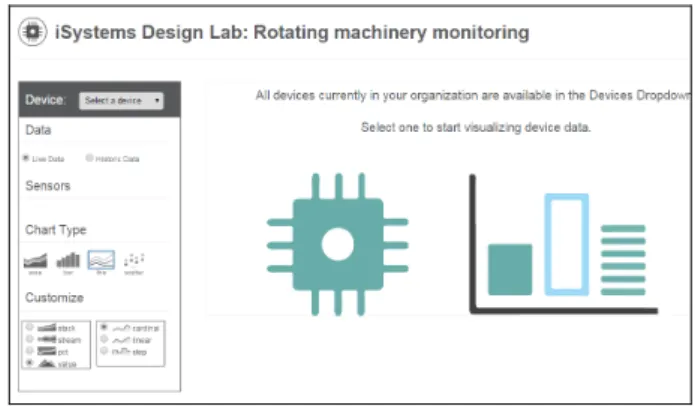Choose the stack customize radio option
This screenshot has height=406, width=695.
(x=30, y=327)
